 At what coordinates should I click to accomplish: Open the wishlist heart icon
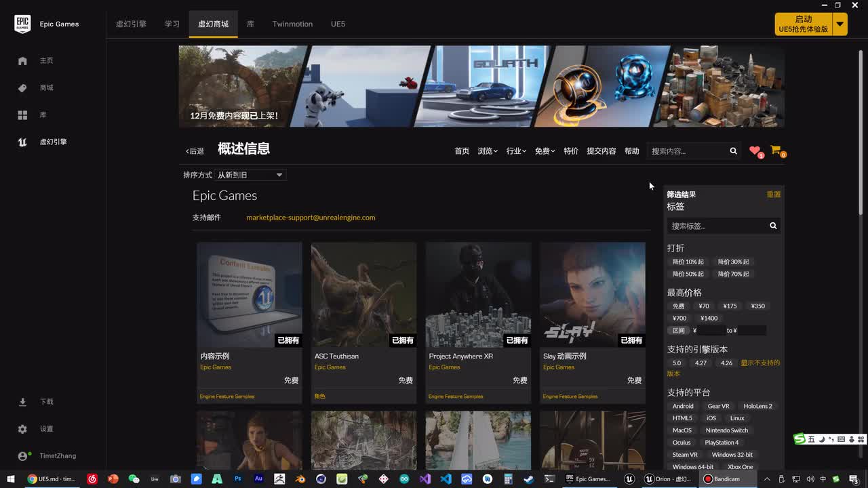[755, 150]
